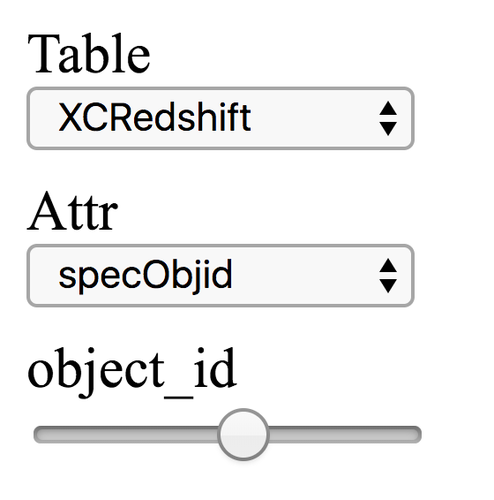Image resolution: width=494 pixels, height=500 pixels.
Task: Click the object_id slider track right of the thumb
Action: tap(345, 435)
